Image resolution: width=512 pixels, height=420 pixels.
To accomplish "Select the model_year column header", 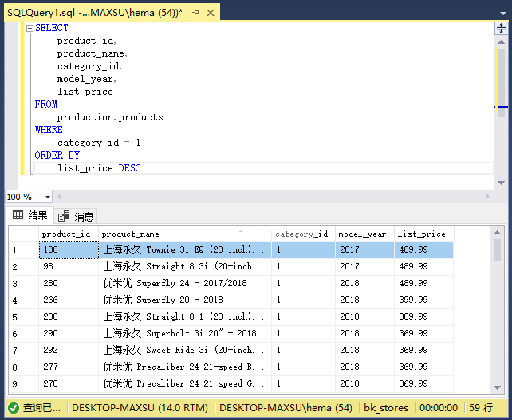I will click(x=364, y=234).
